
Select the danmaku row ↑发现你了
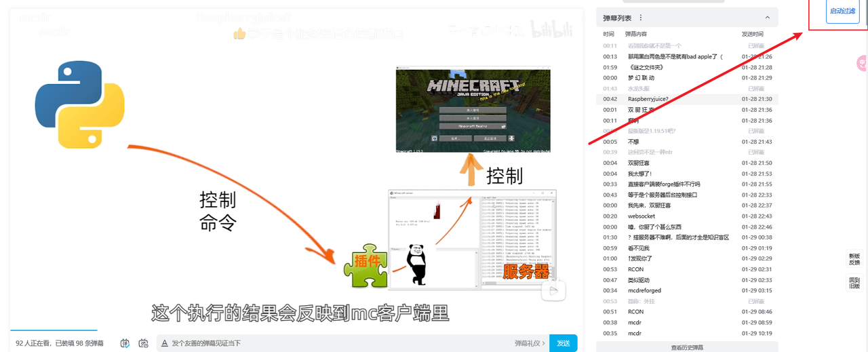687,258
